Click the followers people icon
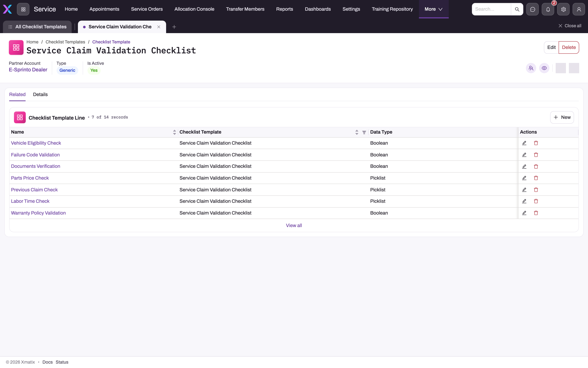588x368 pixels. tap(531, 68)
